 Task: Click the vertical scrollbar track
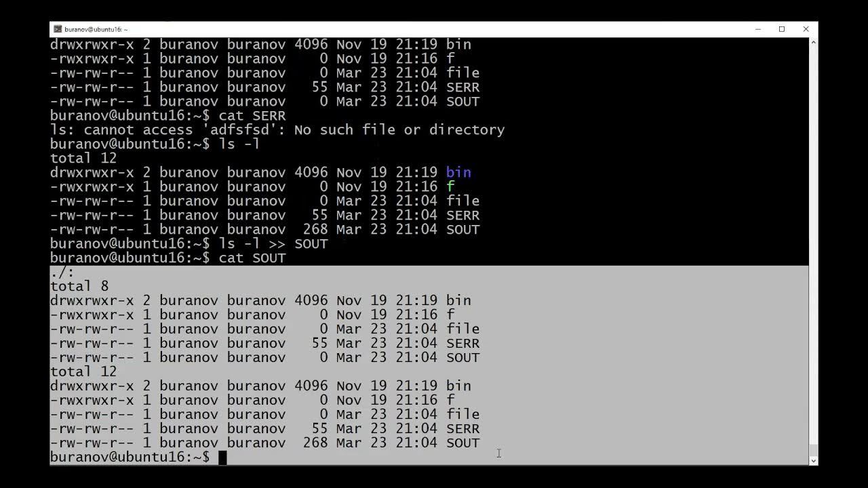(x=813, y=251)
